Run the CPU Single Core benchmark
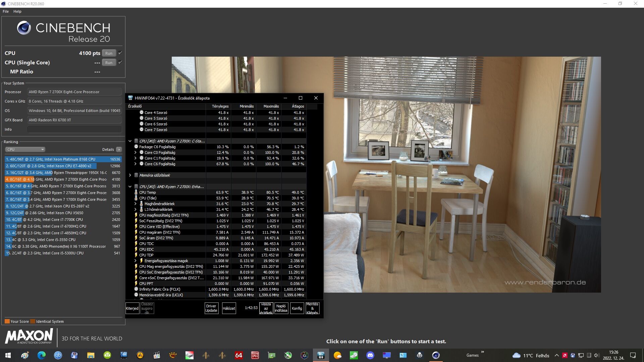The width and height of the screenshot is (644, 362). coord(109,62)
